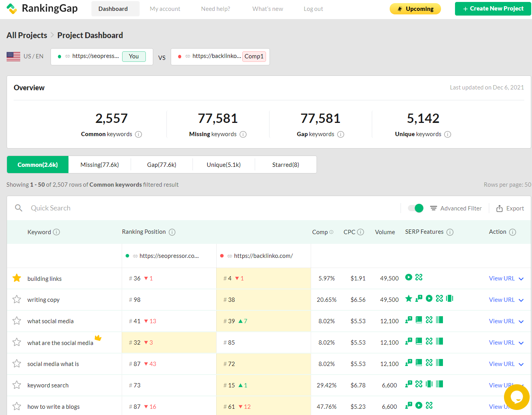The width and height of the screenshot is (532, 415).
Task: Switch to the Gap(77.6k) tab
Action: click(162, 165)
